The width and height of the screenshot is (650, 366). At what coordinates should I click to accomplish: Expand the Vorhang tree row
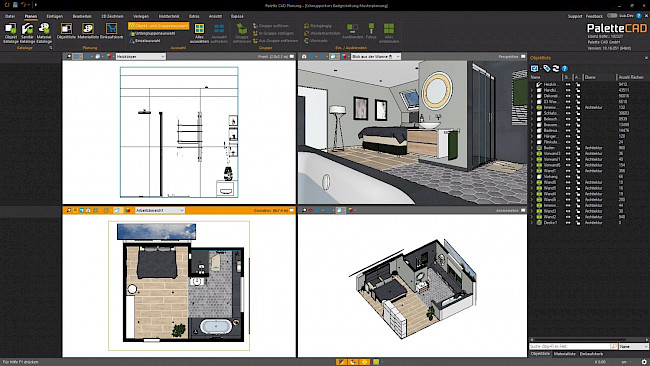coord(532,177)
